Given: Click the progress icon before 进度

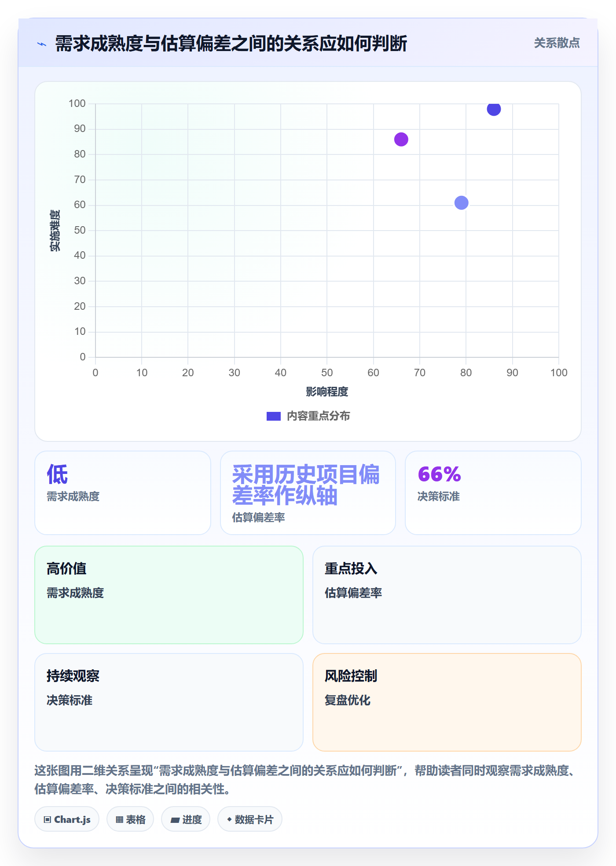Looking at the screenshot, I should click(x=175, y=820).
